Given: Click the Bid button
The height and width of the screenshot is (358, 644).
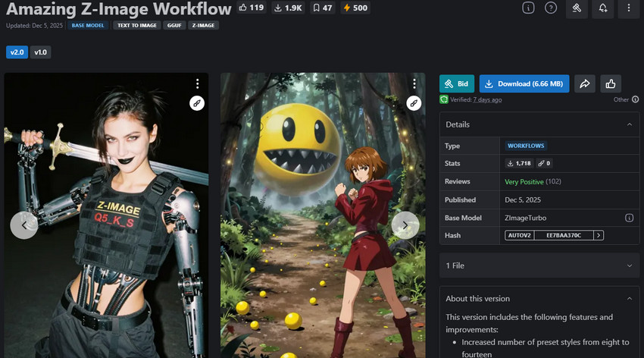Looking at the screenshot, I should click(457, 83).
